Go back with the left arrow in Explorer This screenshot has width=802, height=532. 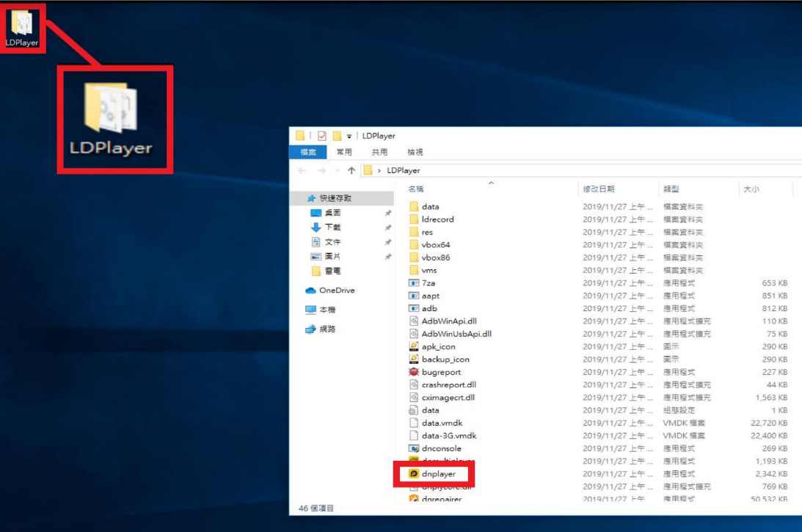click(x=302, y=170)
